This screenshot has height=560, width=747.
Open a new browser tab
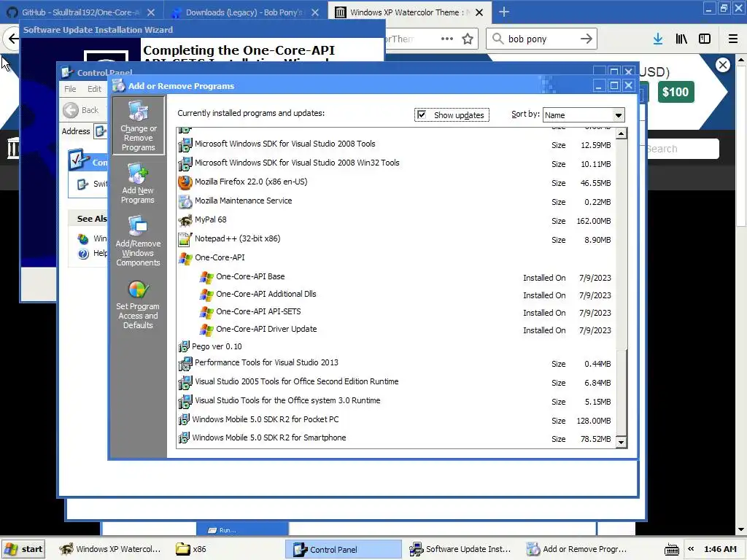503,12
